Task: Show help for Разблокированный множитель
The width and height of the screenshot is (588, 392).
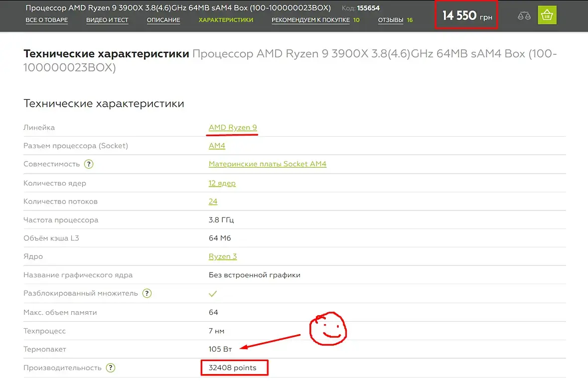Action: tap(147, 293)
